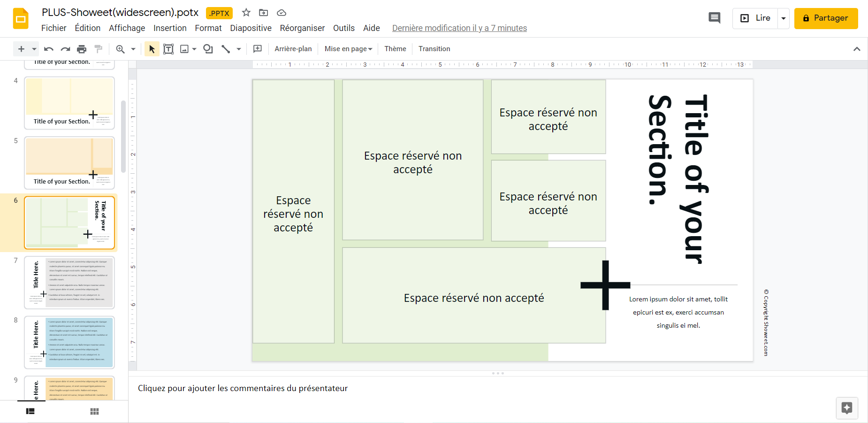Image resolution: width=868 pixels, height=423 pixels.
Task: Undo the last action
Action: click(x=48, y=48)
